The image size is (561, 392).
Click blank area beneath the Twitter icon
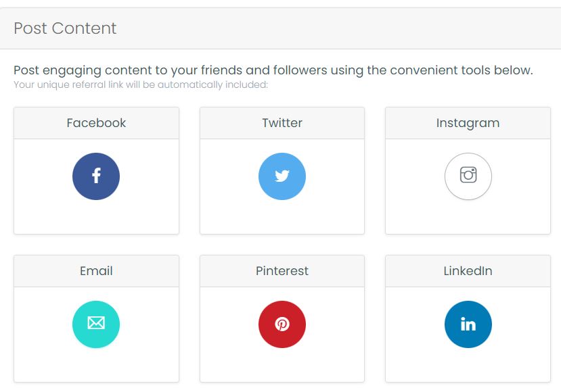(x=282, y=218)
